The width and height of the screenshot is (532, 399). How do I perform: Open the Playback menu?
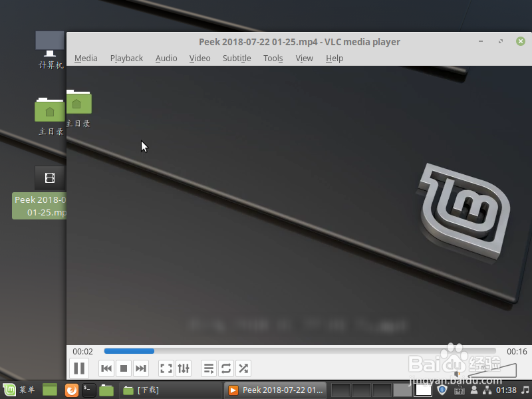pyautogui.click(x=126, y=59)
